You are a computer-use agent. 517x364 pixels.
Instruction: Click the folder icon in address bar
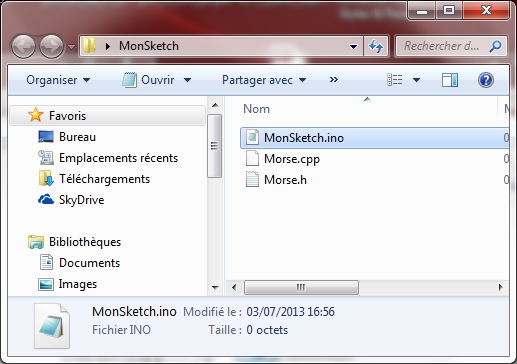coord(89,46)
